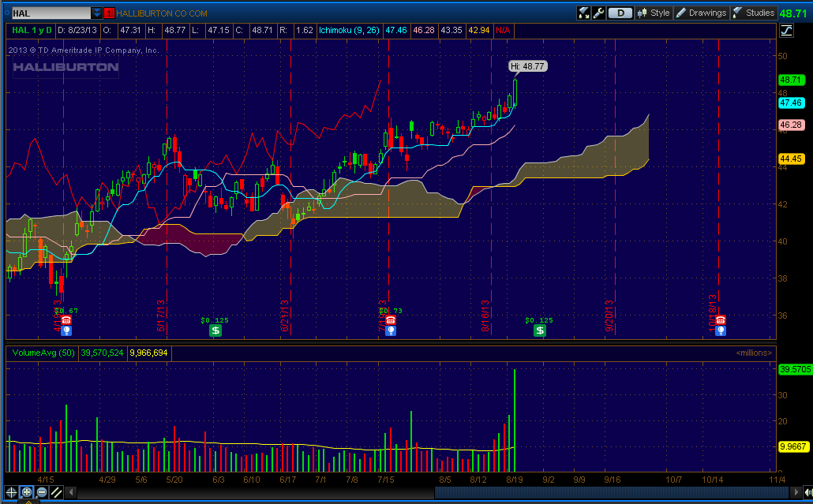Click the pink 46.28 Kijun axis label
The image size is (813, 504).
[791, 125]
